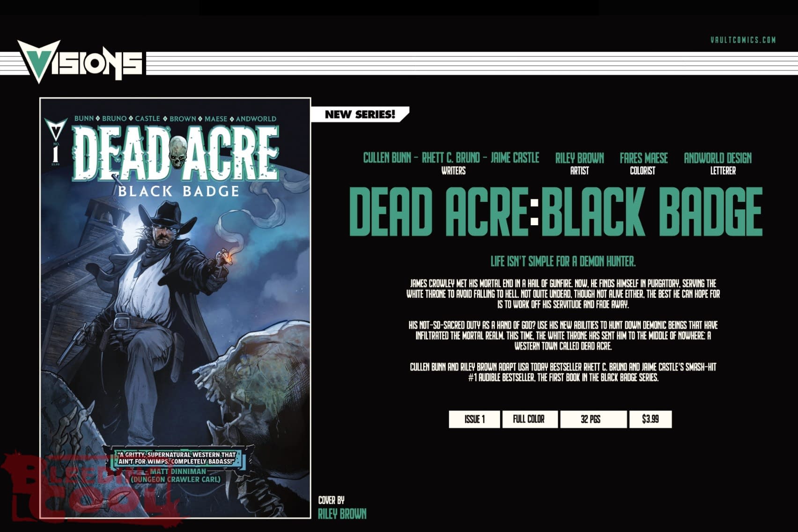798x532 pixels.
Task: Click the ISSUE 1 box
Action: [474, 419]
